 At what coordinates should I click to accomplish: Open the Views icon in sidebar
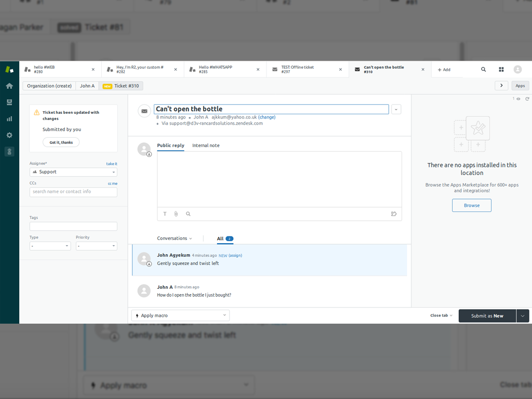[x=9, y=102]
